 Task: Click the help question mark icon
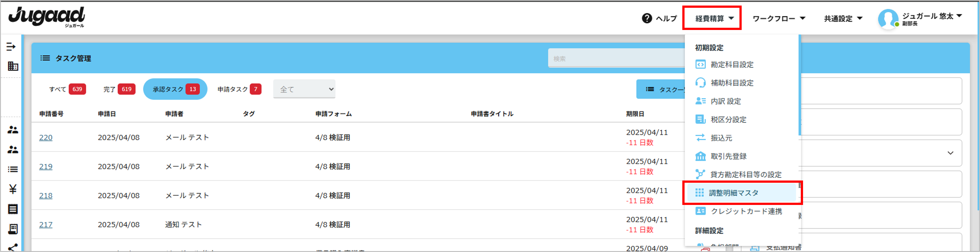click(647, 18)
